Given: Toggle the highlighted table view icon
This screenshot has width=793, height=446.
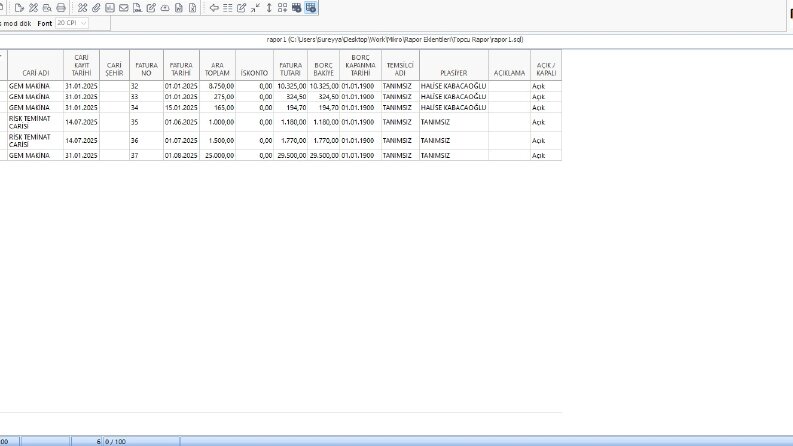Looking at the screenshot, I should (311, 8).
